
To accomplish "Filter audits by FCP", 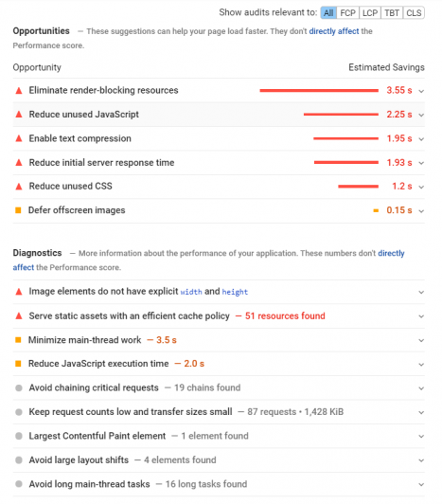I will (347, 13).
